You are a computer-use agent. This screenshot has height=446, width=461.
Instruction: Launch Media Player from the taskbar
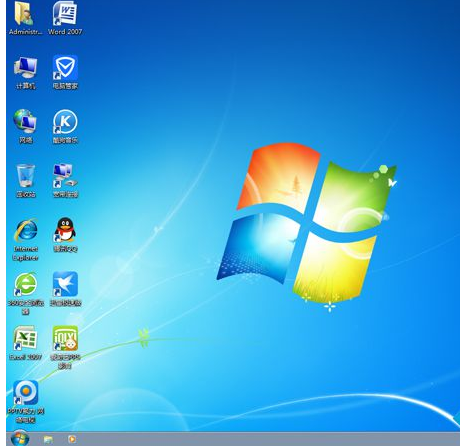72,439
